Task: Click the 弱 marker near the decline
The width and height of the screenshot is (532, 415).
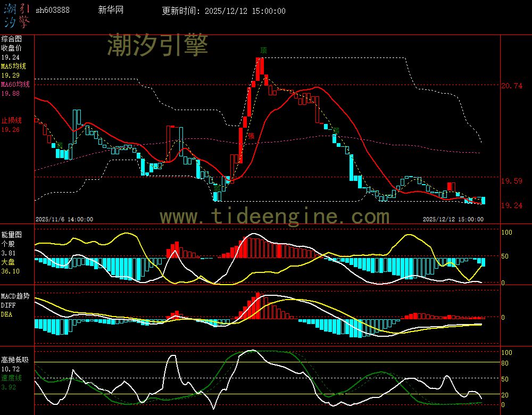Action: click(336, 131)
